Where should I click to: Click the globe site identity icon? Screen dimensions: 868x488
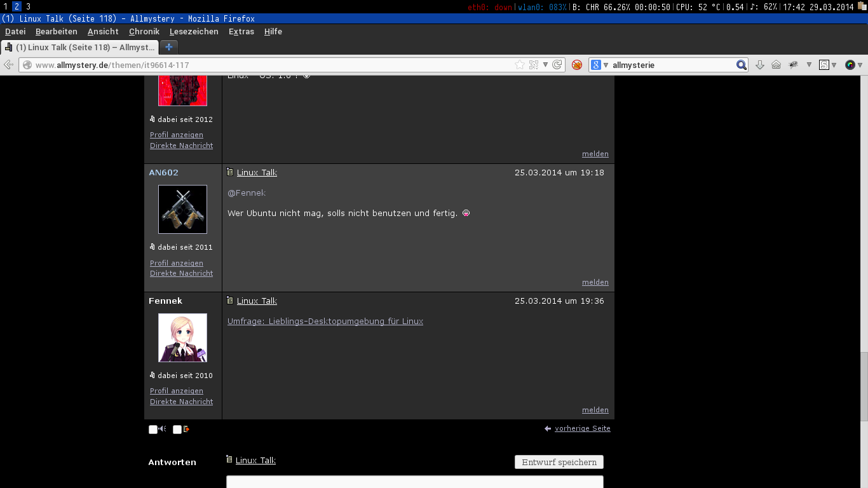(x=27, y=65)
